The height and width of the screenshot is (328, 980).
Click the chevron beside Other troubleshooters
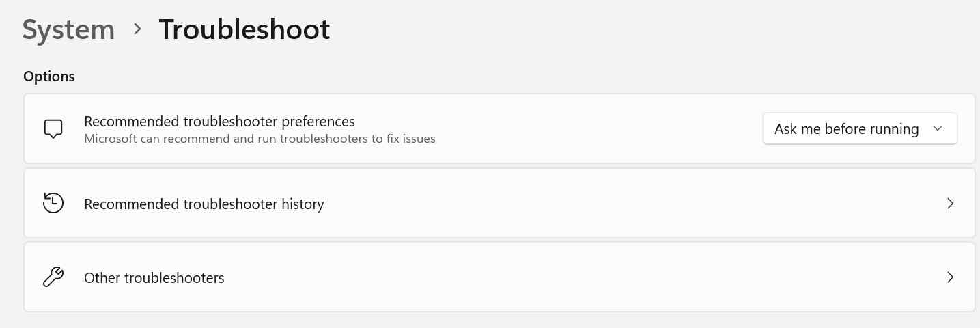tap(950, 277)
